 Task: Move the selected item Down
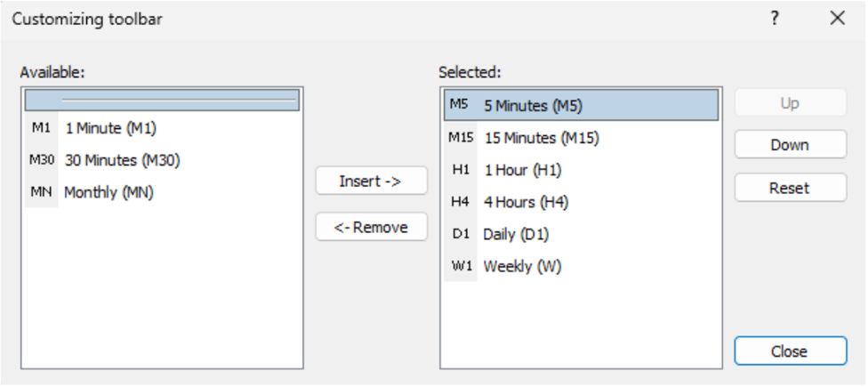791,144
